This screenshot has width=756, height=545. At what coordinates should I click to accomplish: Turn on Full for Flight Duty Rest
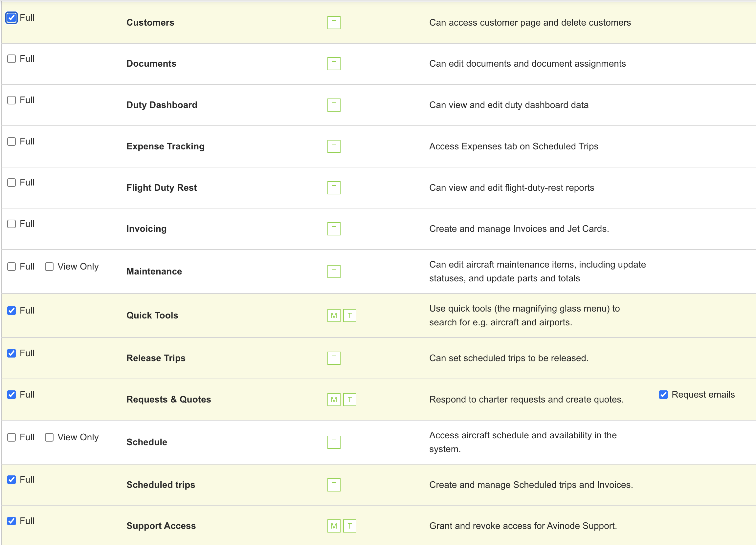point(12,183)
